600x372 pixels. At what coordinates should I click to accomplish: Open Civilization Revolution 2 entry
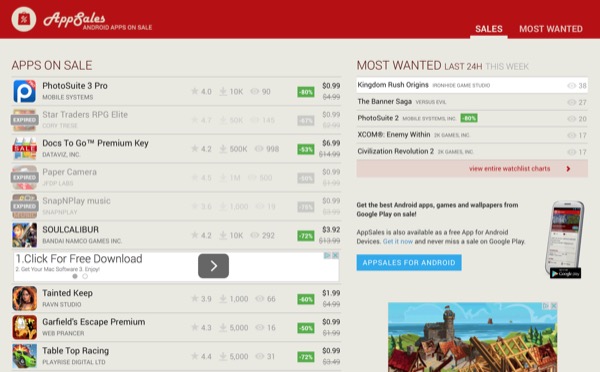point(396,151)
